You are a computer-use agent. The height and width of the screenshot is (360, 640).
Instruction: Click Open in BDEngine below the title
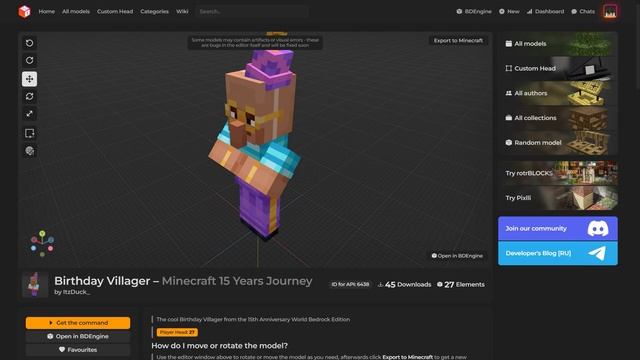78,336
